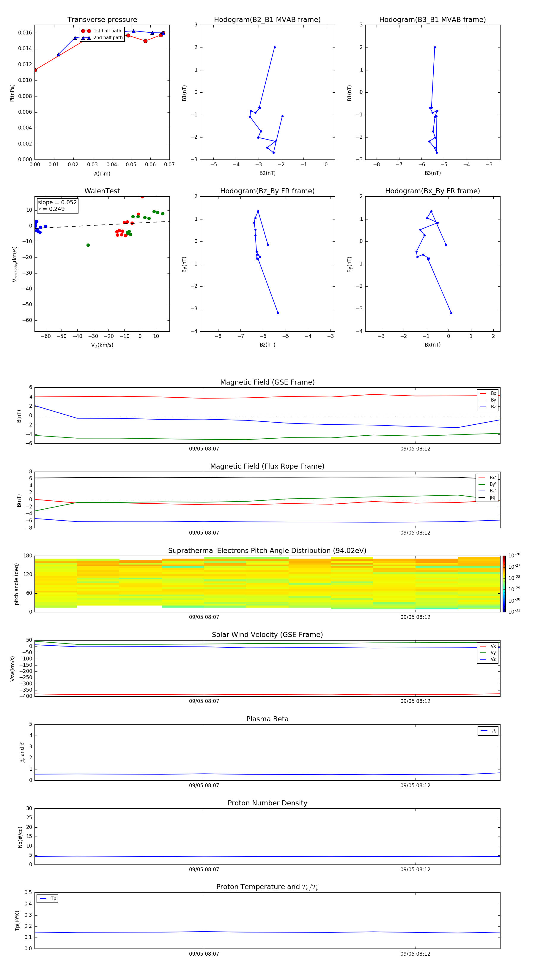Click the 'WalenTest' plot title
The image size is (535, 980).
(102, 191)
